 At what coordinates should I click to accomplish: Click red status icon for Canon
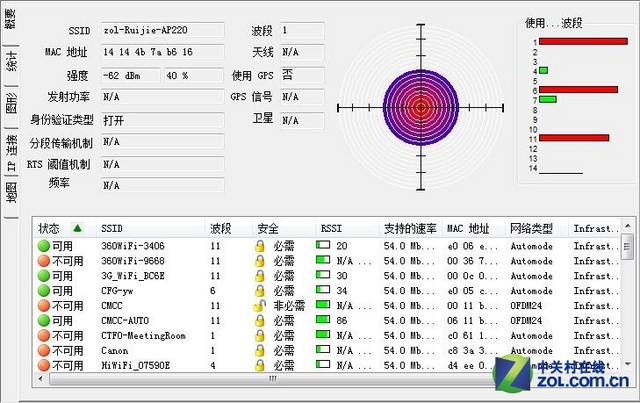(x=44, y=350)
